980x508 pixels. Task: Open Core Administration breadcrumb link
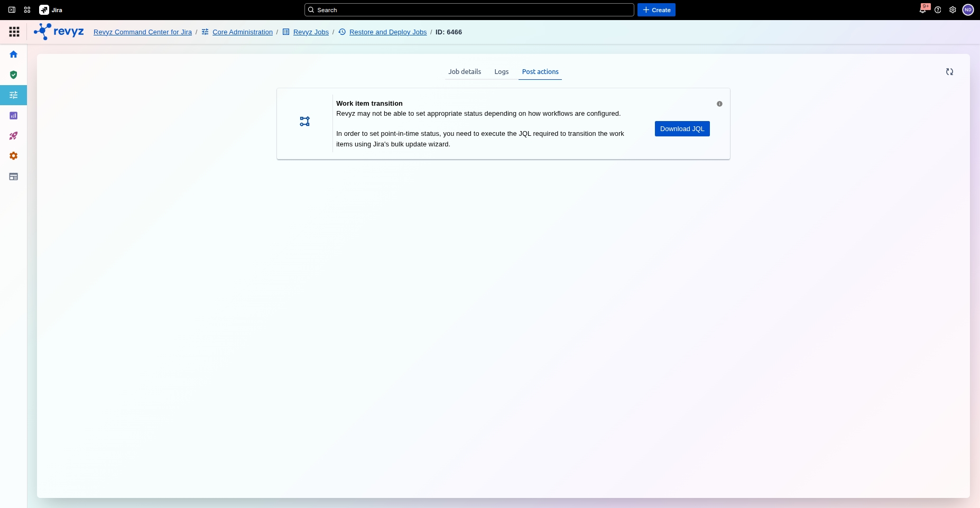pyautogui.click(x=243, y=32)
